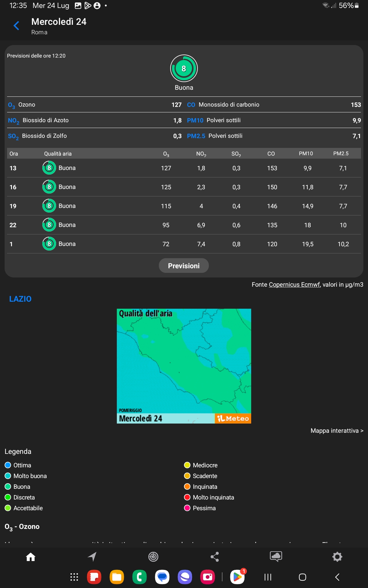Open the weather chat cloud icon
368x588 pixels.
tap(276, 556)
